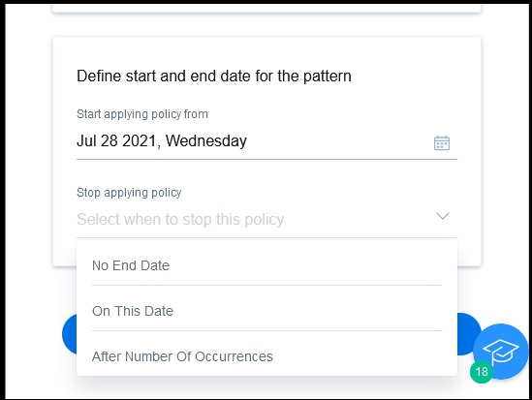Click the "Define start and end date" heading
The width and height of the screenshot is (532, 400).
[214, 76]
